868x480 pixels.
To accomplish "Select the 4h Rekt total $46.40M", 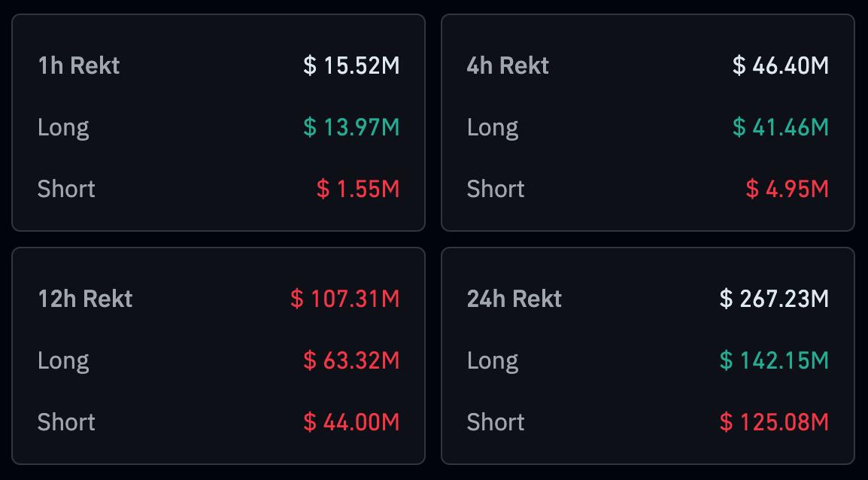I will (x=781, y=66).
